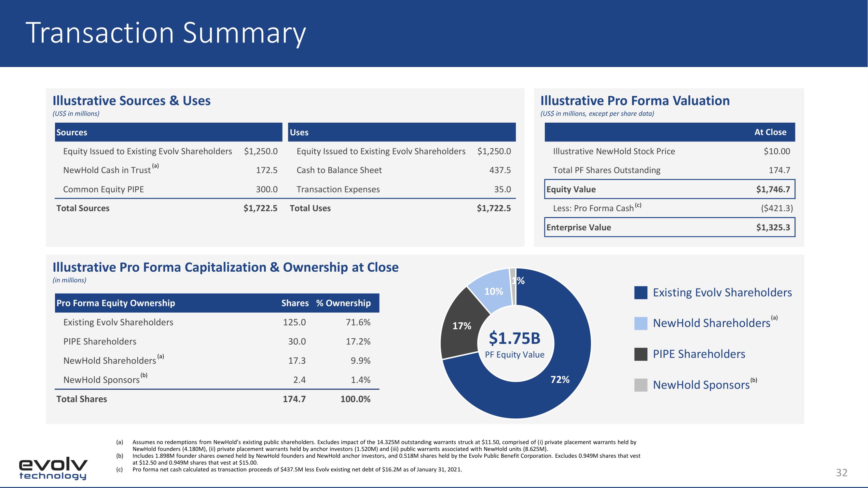This screenshot has height=488, width=868.
Task: Click the Transaction Summary title
Action: point(165,33)
